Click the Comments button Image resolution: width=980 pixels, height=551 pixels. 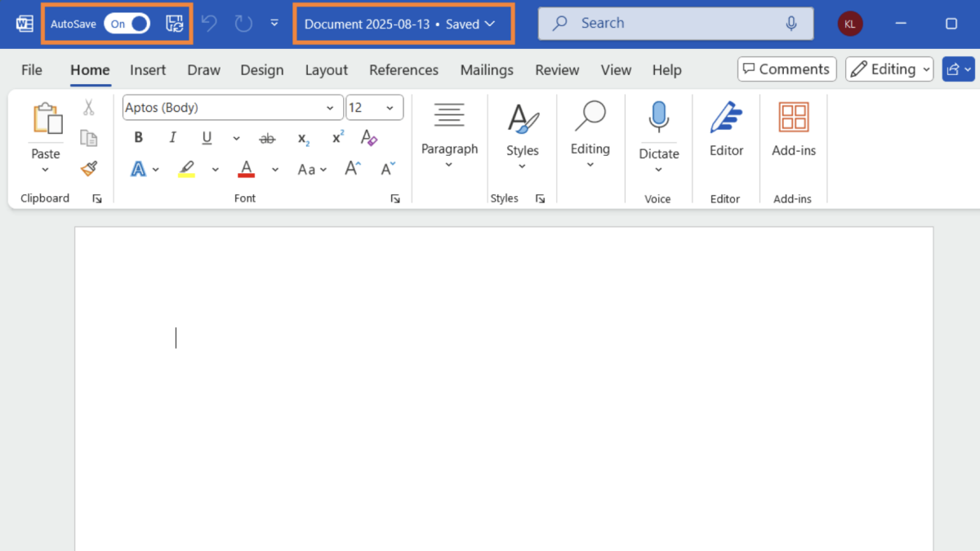pos(786,69)
